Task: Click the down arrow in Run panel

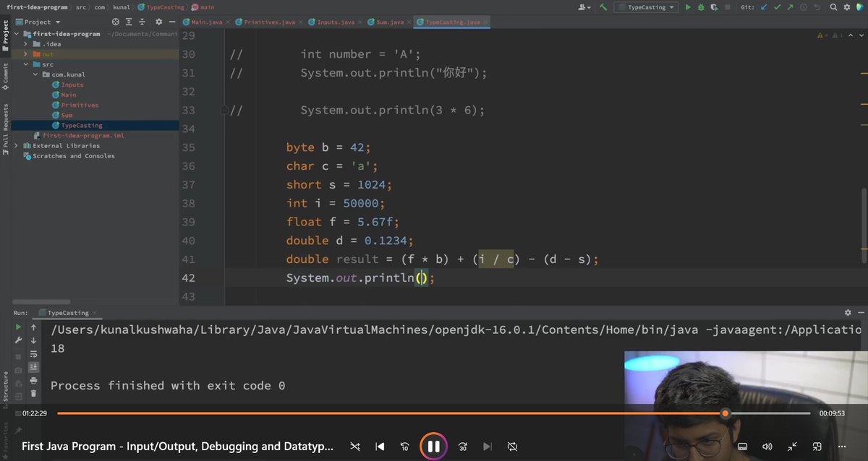Action: coord(33,340)
